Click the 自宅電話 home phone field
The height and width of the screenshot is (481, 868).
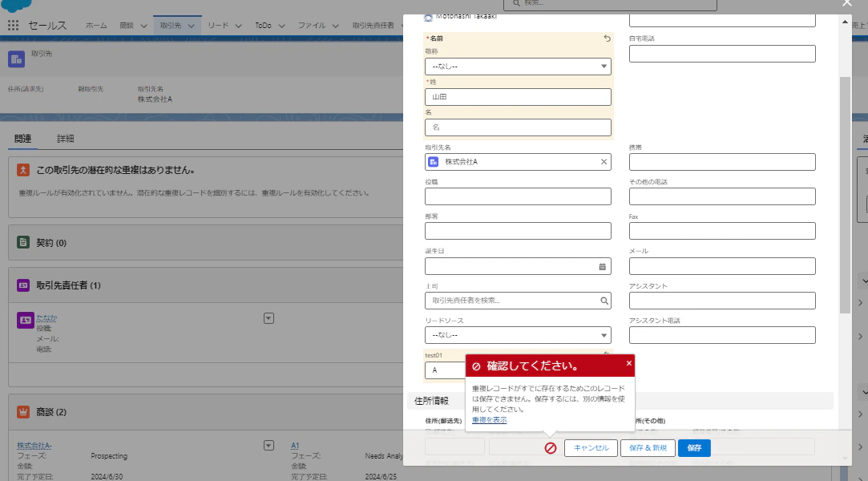[722, 54]
